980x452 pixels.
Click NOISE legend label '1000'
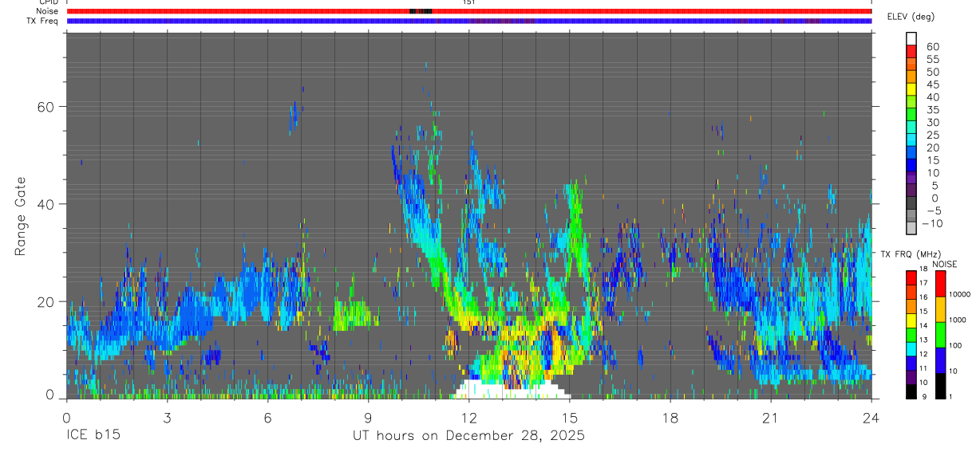pos(958,320)
